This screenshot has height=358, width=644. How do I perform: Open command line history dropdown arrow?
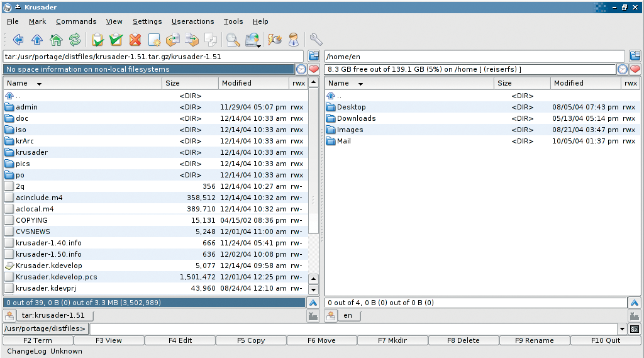click(x=622, y=329)
